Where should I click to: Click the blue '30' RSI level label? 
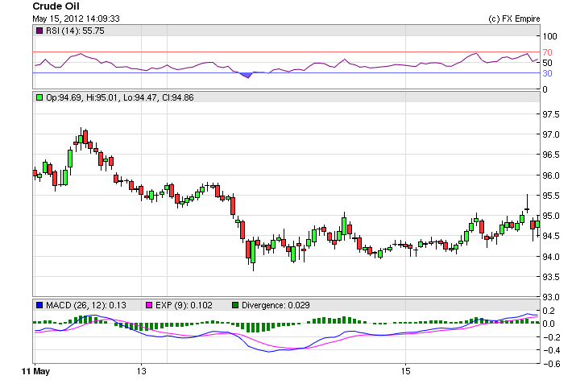pos(547,73)
